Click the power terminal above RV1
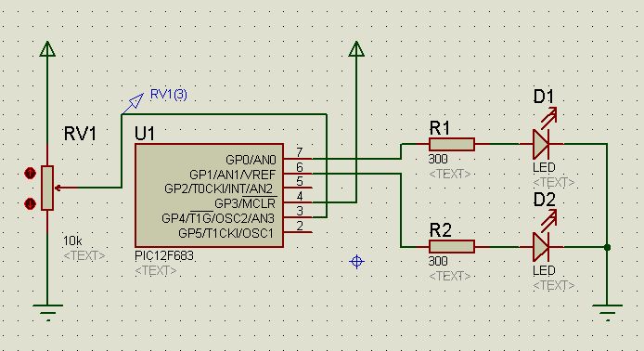The height and width of the screenshot is (351, 644). (x=47, y=48)
